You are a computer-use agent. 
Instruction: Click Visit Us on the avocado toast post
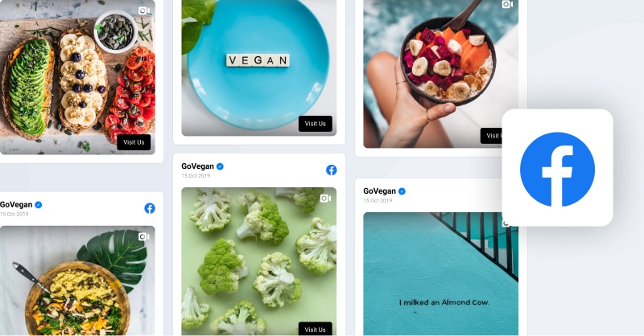click(x=134, y=142)
